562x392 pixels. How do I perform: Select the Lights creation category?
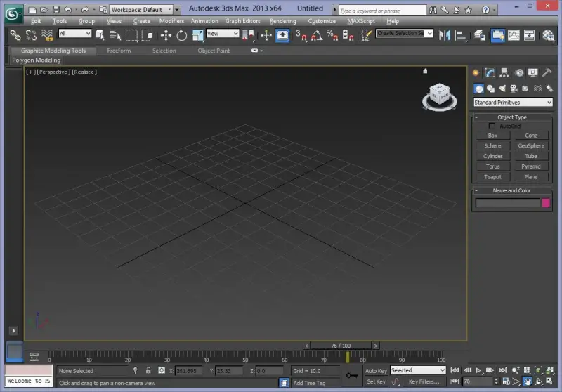pyautogui.click(x=502, y=88)
